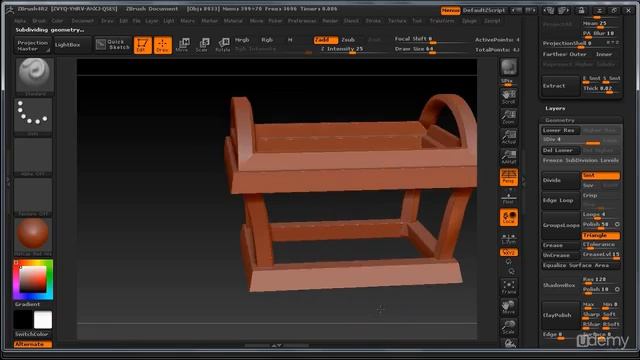Click the Divide button
640x360 pixels.
point(560,180)
